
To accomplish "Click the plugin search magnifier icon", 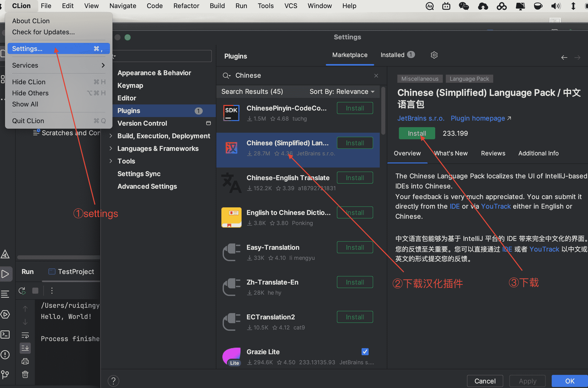I will pos(226,75).
